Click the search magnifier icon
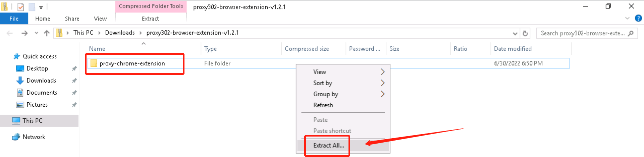Screen dimensions: 644x157 (x=631, y=33)
